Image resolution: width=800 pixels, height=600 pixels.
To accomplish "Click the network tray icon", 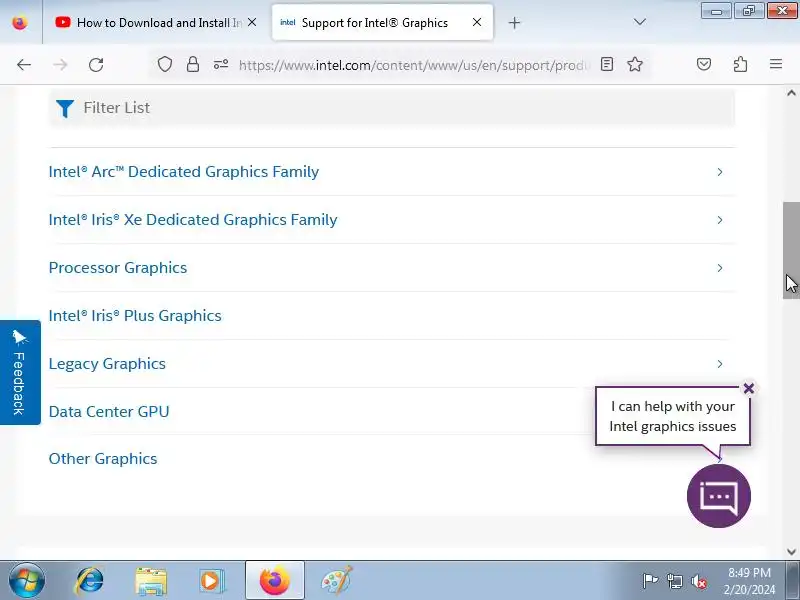I will coord(674,581).
